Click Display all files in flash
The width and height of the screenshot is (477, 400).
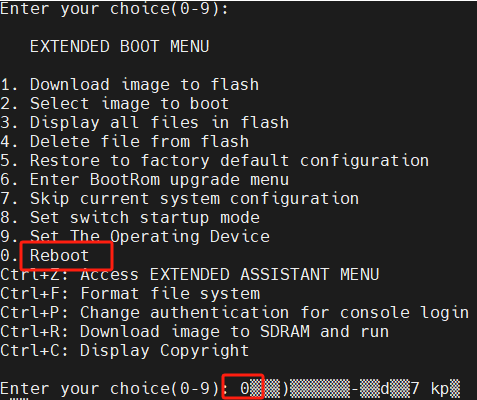point(145,123)
